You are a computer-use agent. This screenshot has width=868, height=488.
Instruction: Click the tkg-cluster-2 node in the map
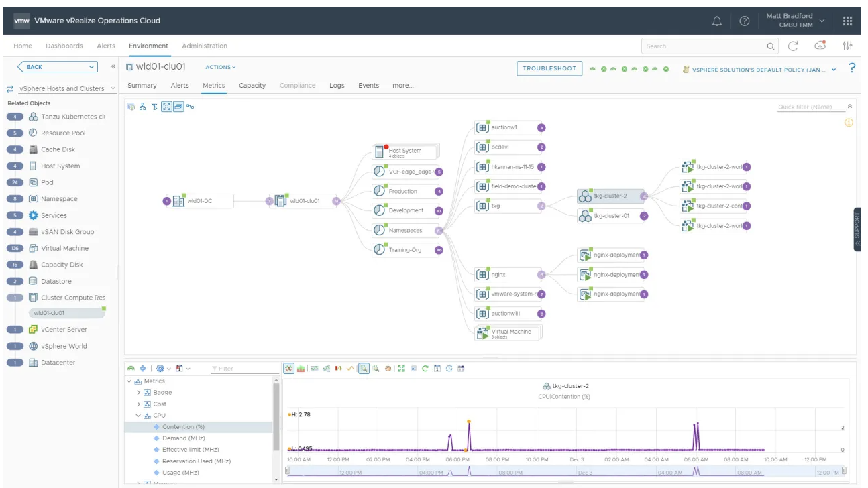611,196
